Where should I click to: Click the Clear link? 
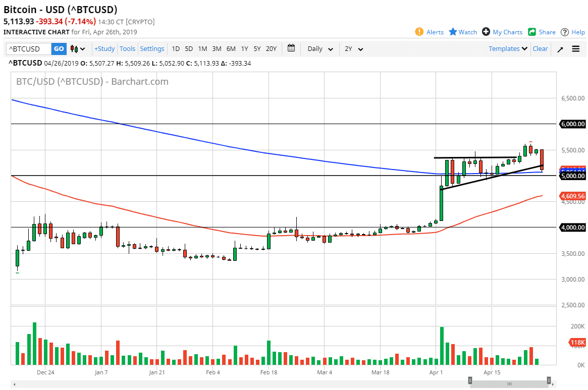540,48
